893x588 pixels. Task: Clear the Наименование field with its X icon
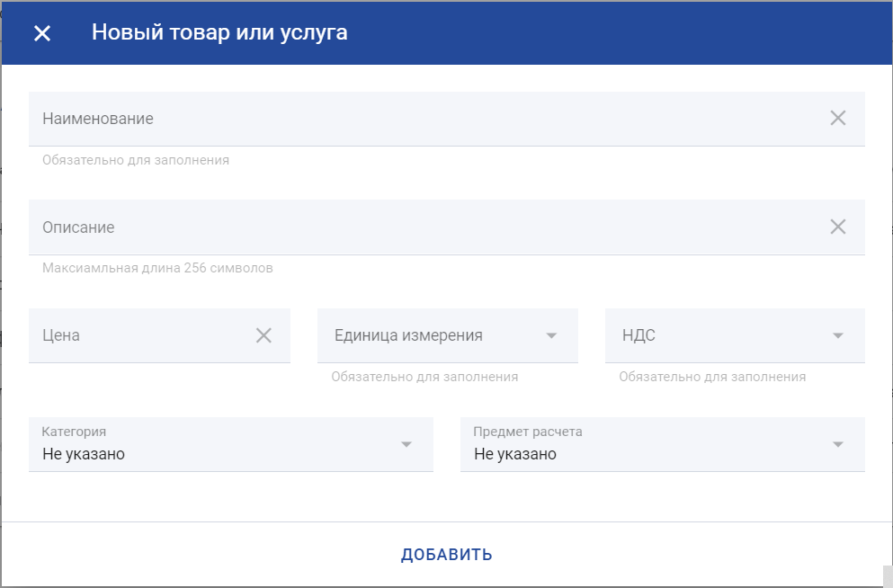click(837, 118)
